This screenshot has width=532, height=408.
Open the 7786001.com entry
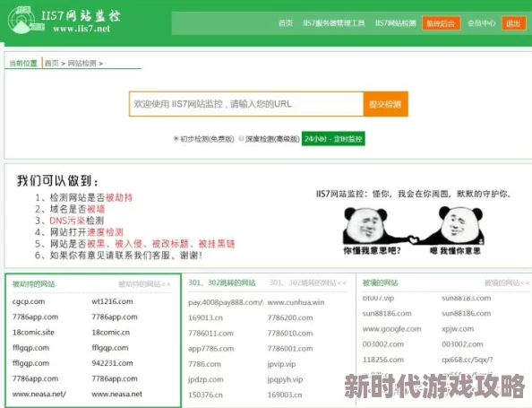(x=290, y=349)
